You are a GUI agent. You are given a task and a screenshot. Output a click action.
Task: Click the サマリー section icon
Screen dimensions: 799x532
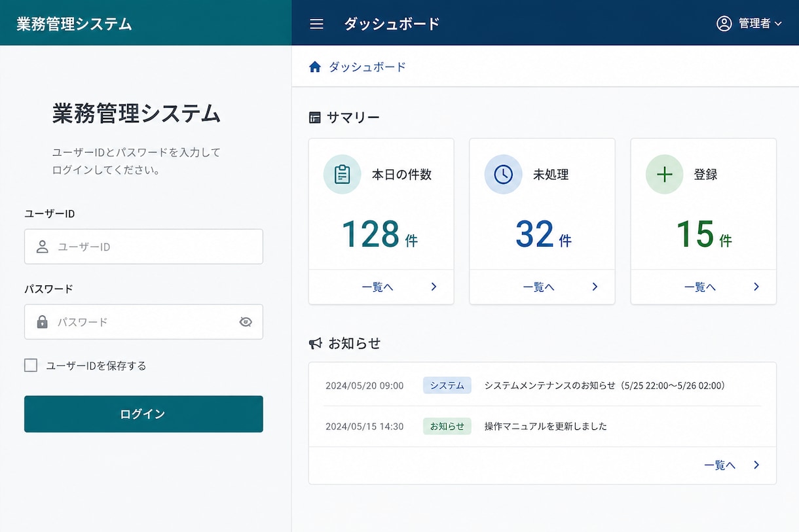click(x=315, y=118)
